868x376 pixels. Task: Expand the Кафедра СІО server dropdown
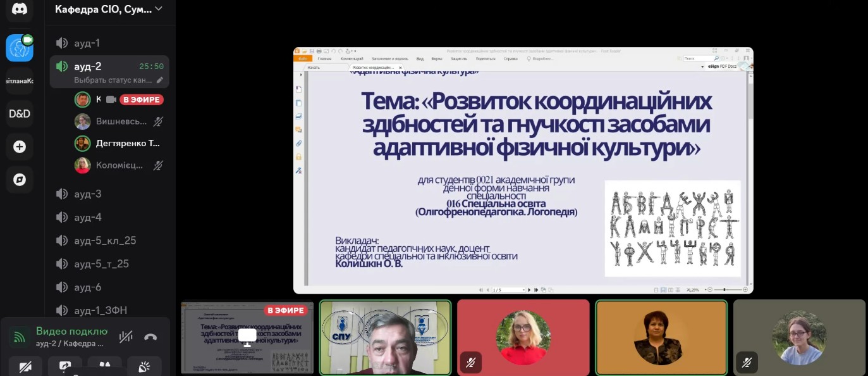pos(158,9)
